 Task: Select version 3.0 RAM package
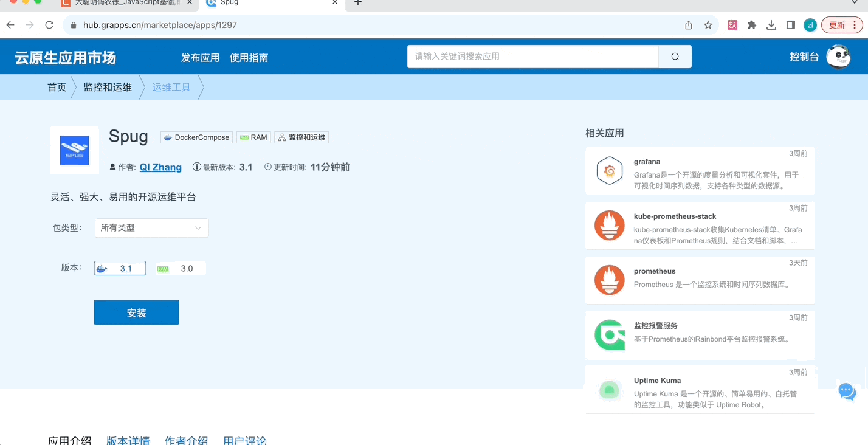point(181,268)
